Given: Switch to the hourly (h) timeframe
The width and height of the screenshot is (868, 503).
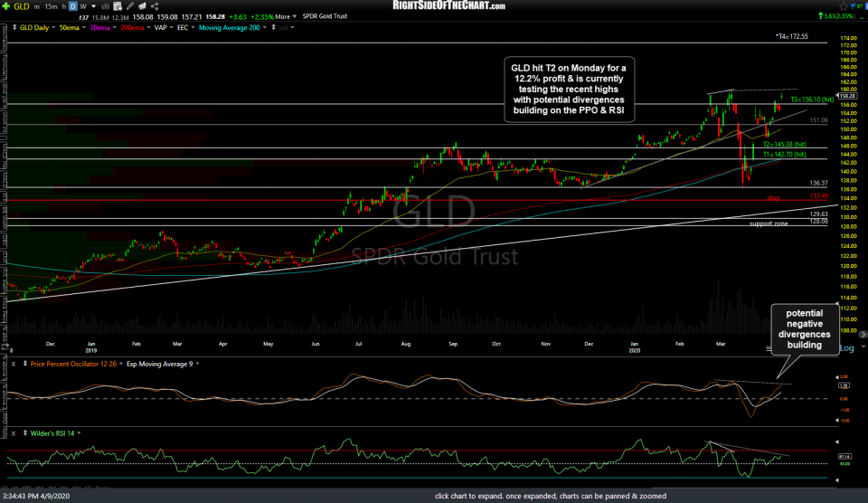Looking at the screenshot, I should [63, 6].
